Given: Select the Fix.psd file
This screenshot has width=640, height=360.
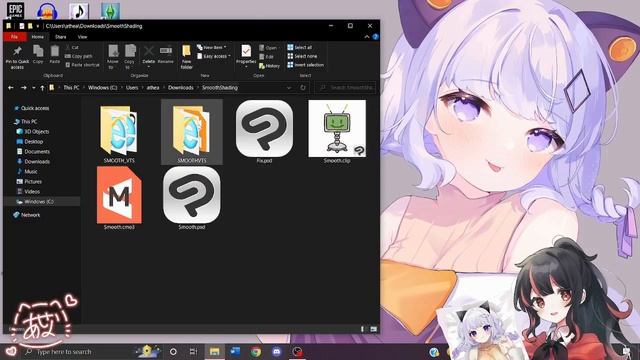Looking at the screenshot, I should [264, 132].
